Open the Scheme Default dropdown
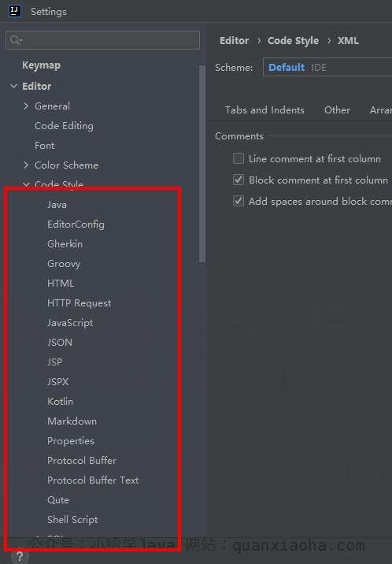 (x=327, y=67)
